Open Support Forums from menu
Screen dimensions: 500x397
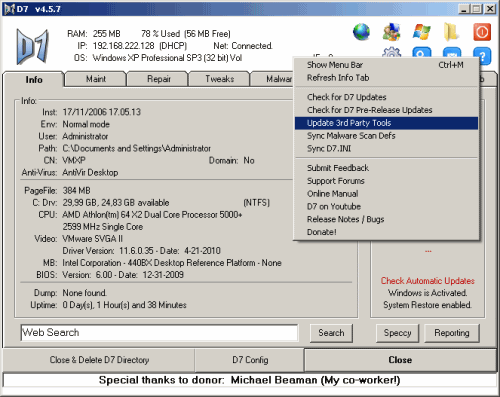click(386, 181)
